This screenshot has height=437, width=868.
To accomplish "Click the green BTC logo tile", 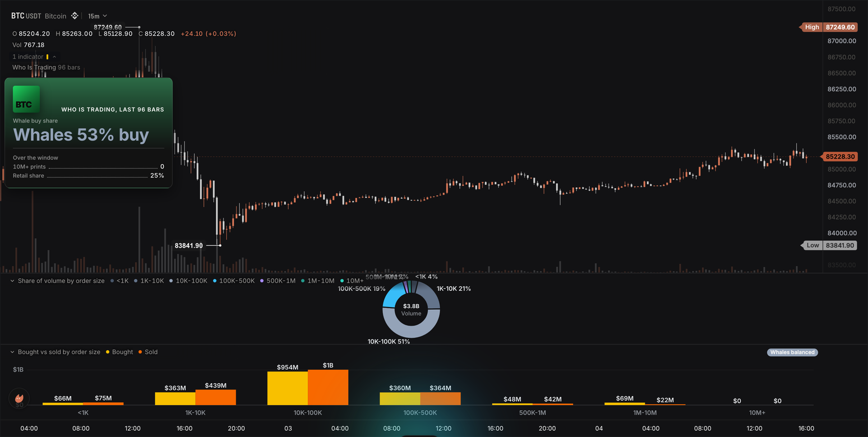I will 26,100.
